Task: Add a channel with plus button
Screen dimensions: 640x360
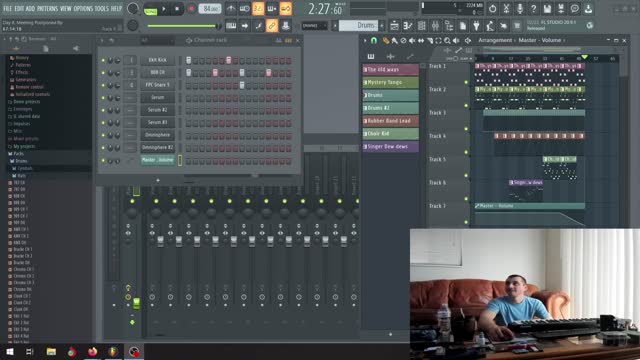Action: (x=158, y=180)
